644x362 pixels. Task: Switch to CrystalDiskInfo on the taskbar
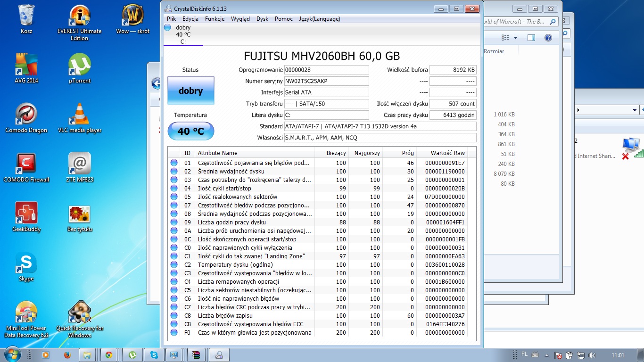click(x=219, y=355)
